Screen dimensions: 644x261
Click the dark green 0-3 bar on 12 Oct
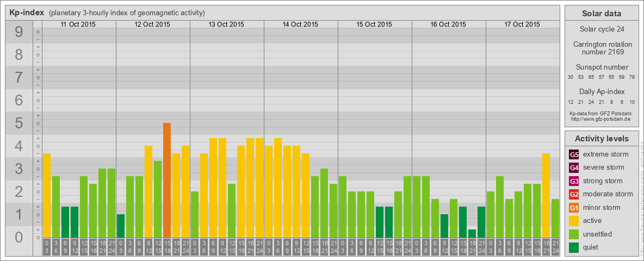pyautogui.click(x=121, y=226)
